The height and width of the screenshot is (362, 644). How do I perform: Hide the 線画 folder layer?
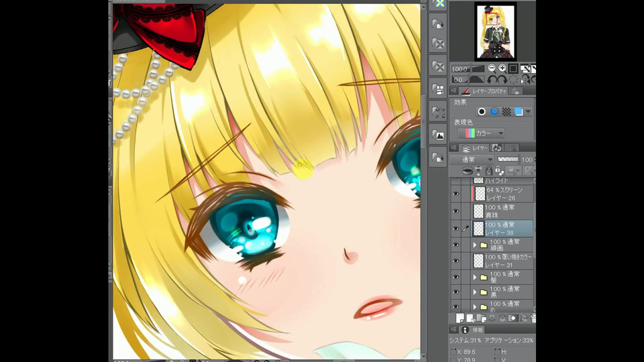click(455, 245)
